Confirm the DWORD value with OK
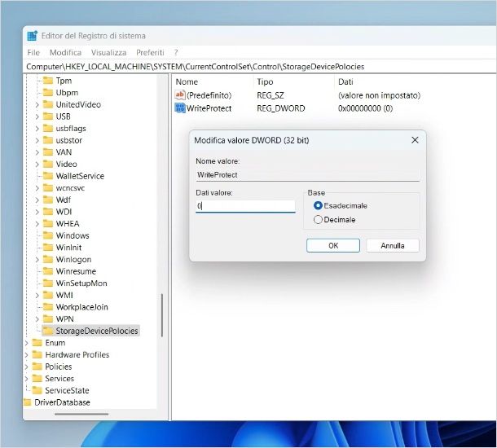Viewport: 497px width, 448px height. [x=332, y=245]
